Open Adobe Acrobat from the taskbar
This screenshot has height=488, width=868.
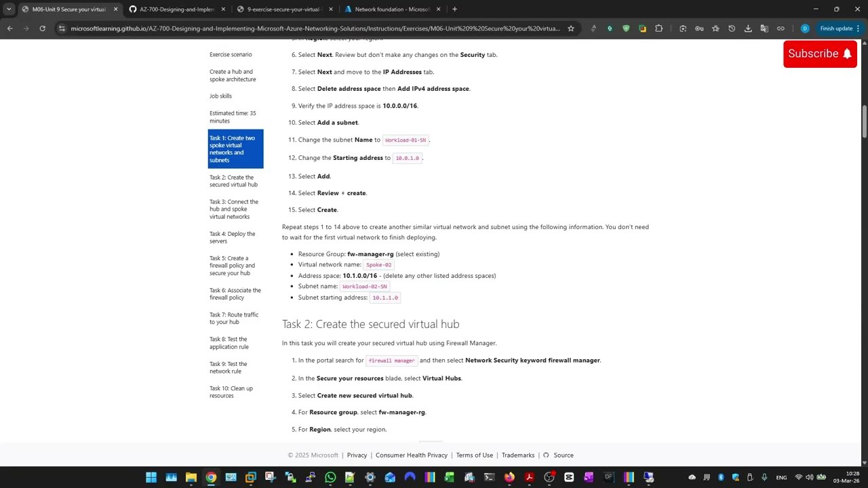click(x=529, y=477)
